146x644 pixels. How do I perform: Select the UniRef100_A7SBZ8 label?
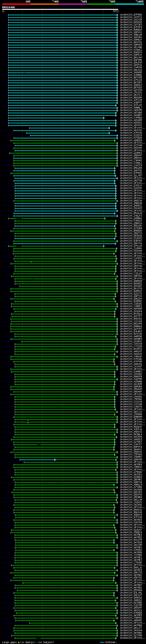131,138
